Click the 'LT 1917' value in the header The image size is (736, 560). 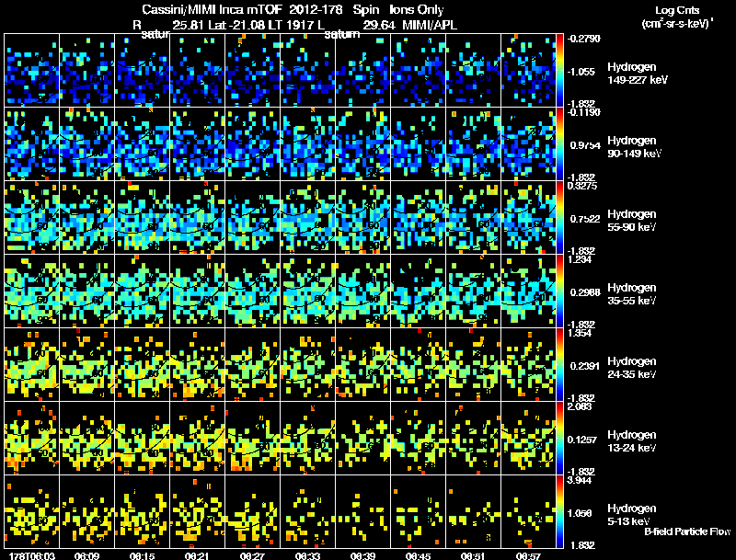coord(292,25)
